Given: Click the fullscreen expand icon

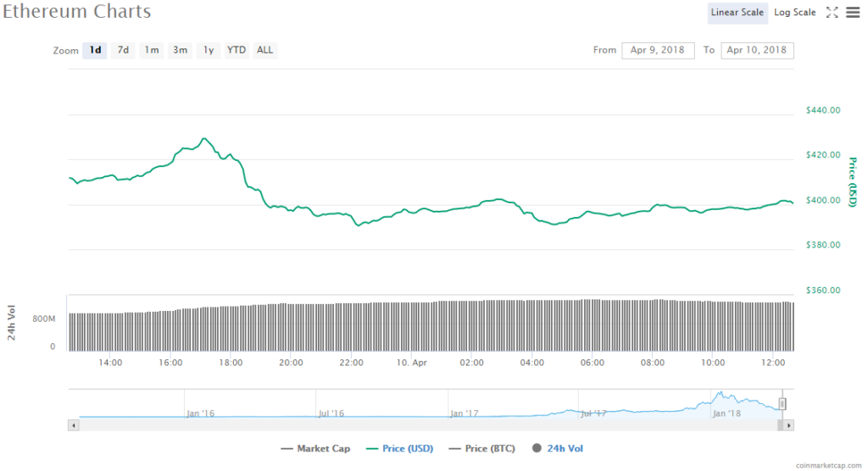Looking at the screenshot, I should point(832,13).
